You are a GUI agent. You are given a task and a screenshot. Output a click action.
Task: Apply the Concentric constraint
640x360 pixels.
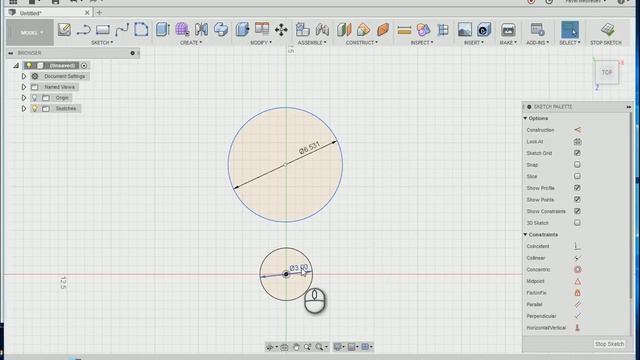tap(577, 269)
